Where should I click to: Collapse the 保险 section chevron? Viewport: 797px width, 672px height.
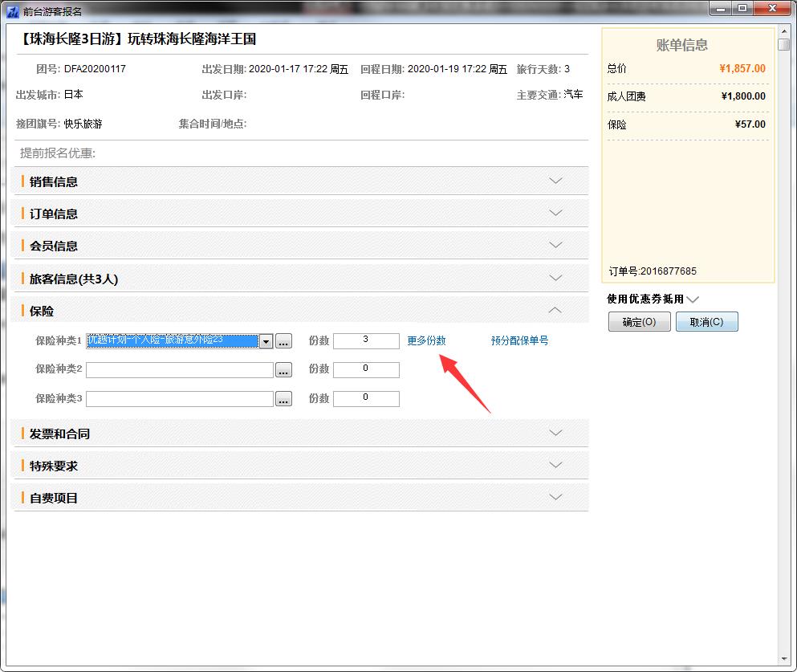[555, 310]
